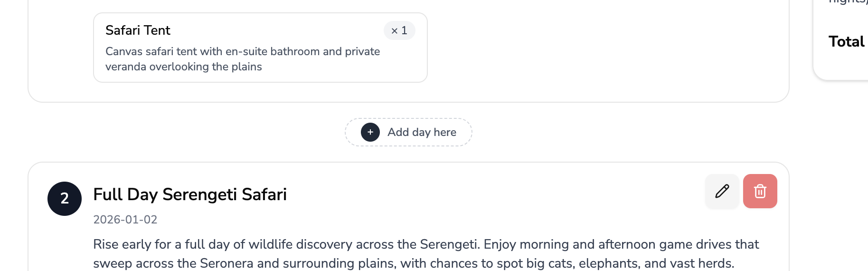Click the pencil edit icon for Day 2

tap(722, 191)
